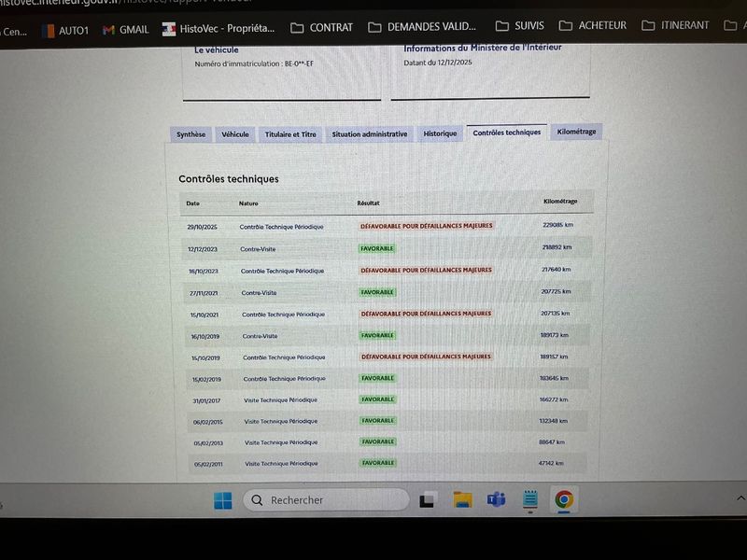Viewport: 747px width, 560px height.
Task: Click the 06/02/2015 date cell
Action: (207, 423)
